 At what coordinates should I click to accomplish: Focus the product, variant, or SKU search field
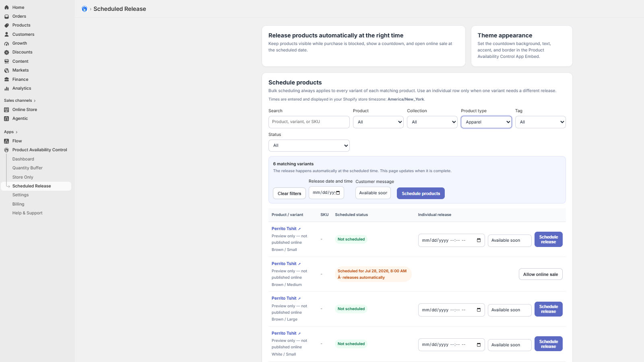309,122
